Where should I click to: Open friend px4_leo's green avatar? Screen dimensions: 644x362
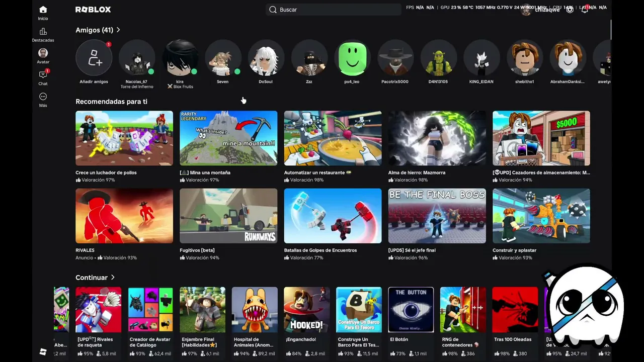352,58
